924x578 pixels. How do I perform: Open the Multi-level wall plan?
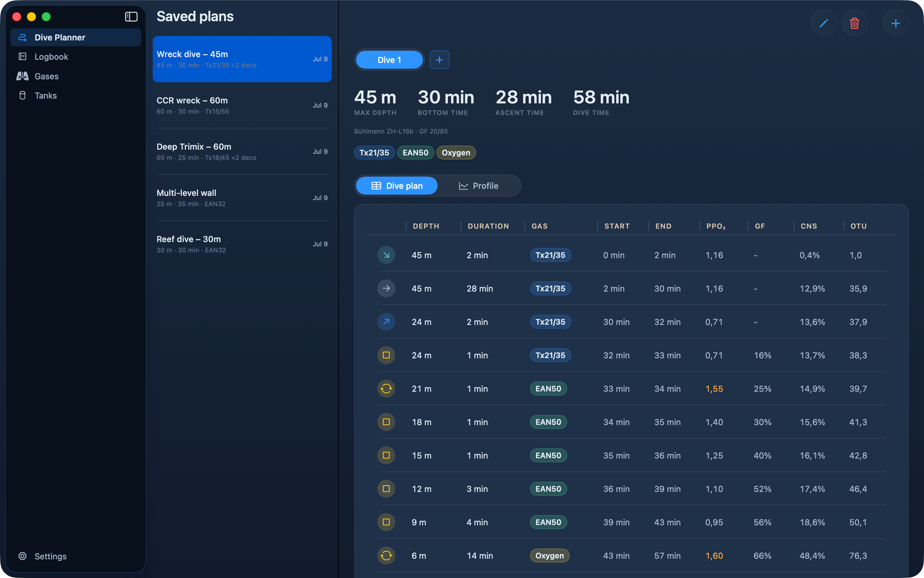click(242, 197)
